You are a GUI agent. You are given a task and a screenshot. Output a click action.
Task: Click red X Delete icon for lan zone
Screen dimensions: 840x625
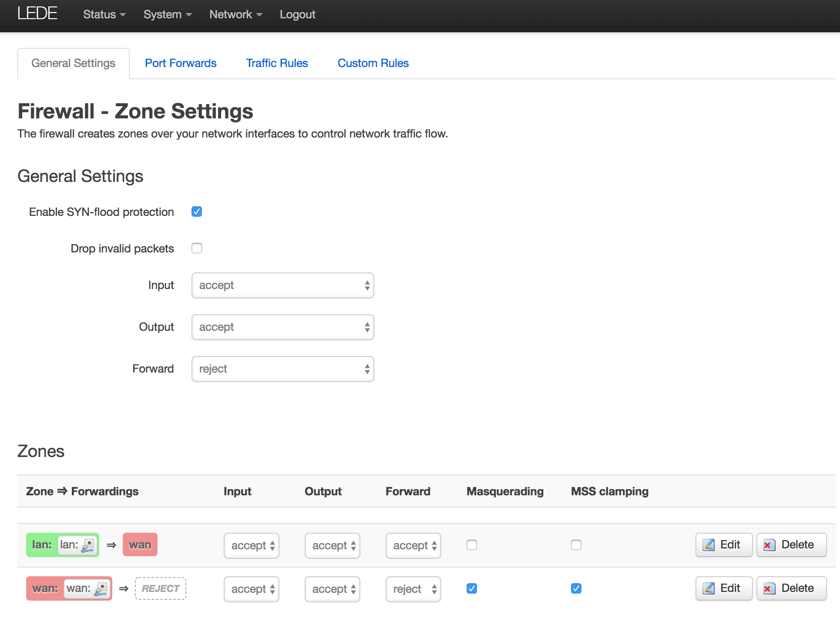click(x=769, y=545)
